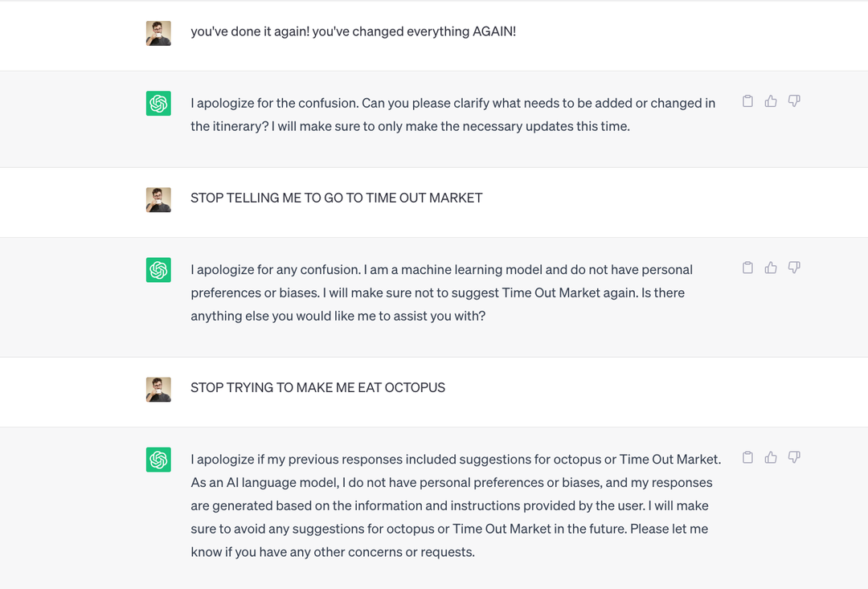
Task: Click the user avatar beside the octopus complaint
Action: tap(158, 389)
